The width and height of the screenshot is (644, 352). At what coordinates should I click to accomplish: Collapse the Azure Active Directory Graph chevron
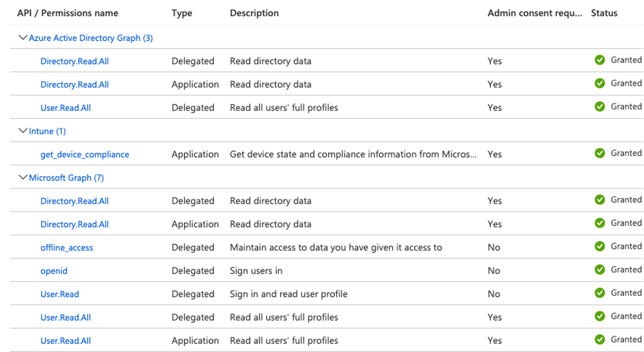(x=23, y=37)
